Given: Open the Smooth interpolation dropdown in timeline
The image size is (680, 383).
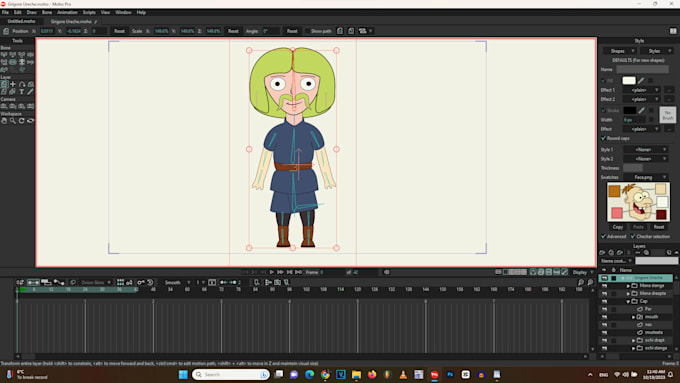Looking at the screenshot, I should (x=177, y=282).
